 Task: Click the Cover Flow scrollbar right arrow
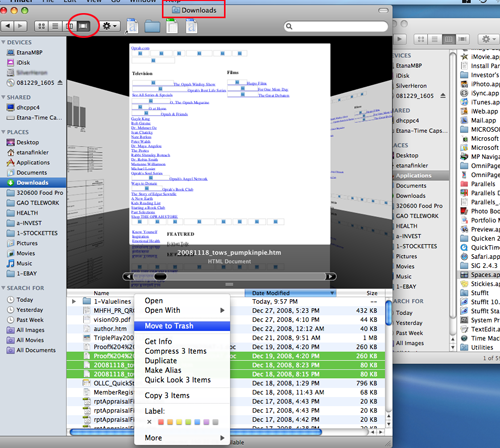tap(330, 276)
